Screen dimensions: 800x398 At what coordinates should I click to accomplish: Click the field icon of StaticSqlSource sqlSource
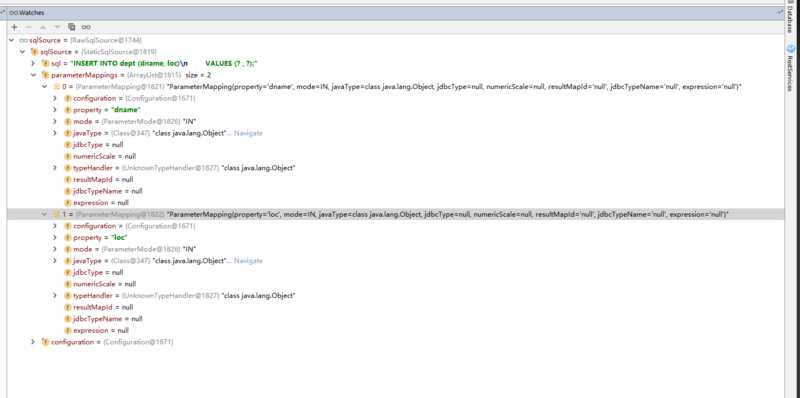34,52
